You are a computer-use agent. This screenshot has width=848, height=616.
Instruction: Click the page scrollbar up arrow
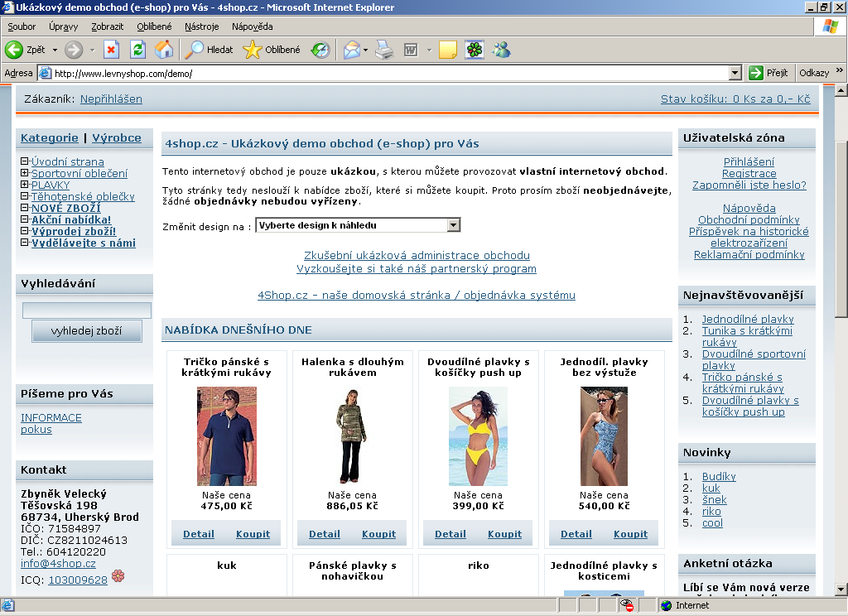click(x=841, y=91)
